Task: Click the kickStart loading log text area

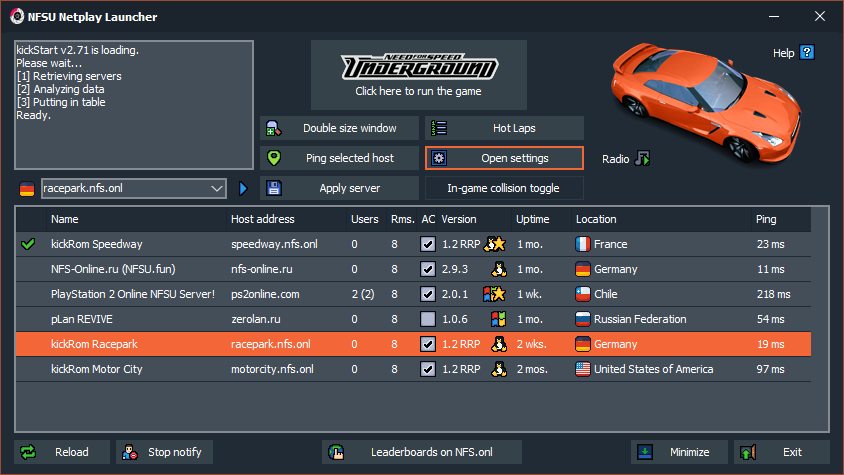Action: click(133, 105)
